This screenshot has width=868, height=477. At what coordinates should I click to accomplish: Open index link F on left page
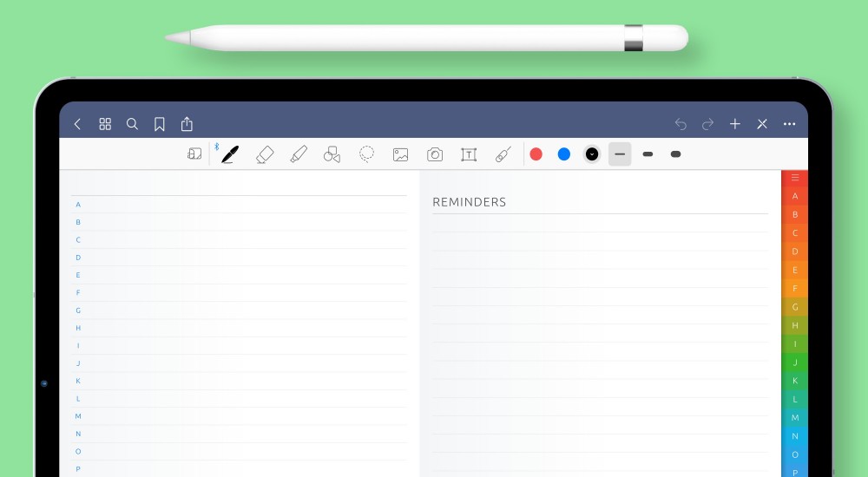pos(78,293)
